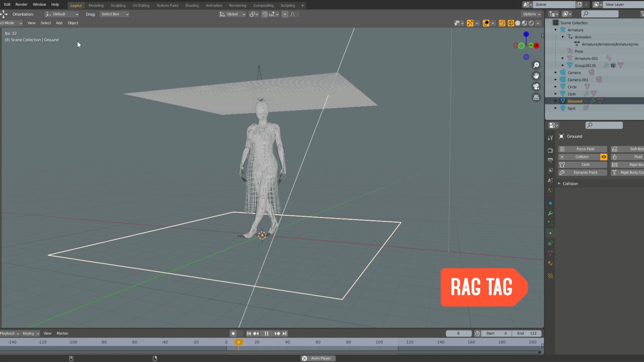The width and height of the screenshot is (644, 362).
Task: Toggle the X-ray display button
Action: [x=502, y=23]
